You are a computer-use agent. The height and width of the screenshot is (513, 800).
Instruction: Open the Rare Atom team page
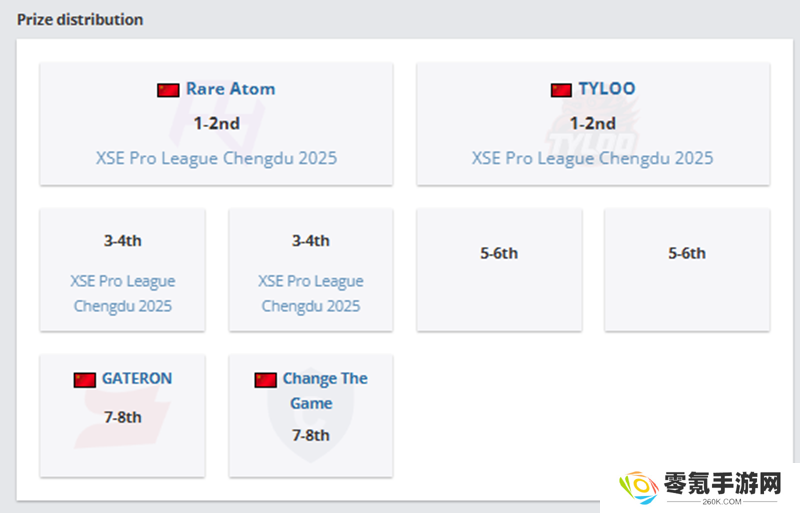point(231,89)
